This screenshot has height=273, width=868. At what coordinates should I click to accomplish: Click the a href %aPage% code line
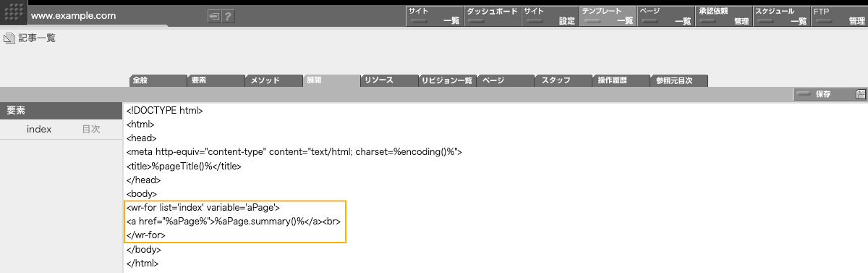point(234,222)
